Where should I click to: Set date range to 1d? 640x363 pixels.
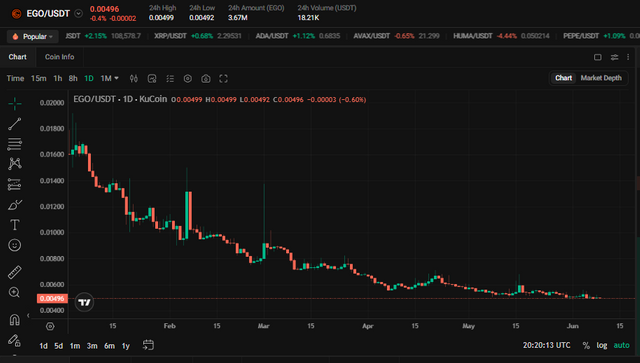43,346
